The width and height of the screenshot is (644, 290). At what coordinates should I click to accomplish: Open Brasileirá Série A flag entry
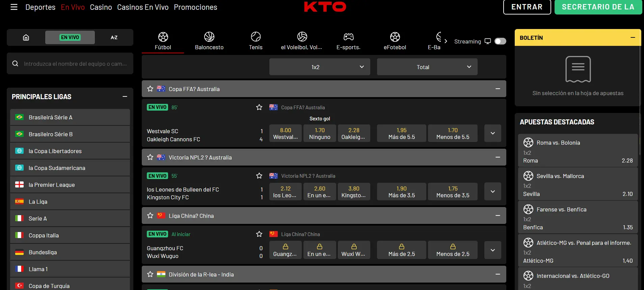20,117
